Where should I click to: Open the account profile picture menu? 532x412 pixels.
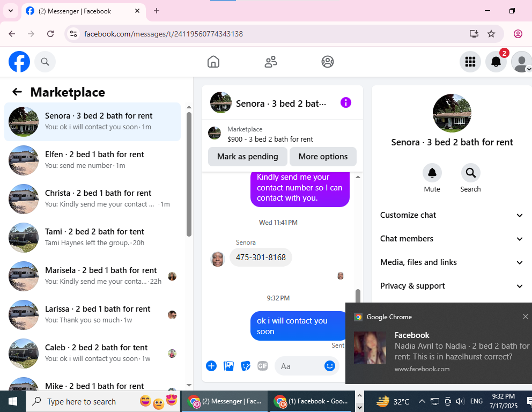522,62
